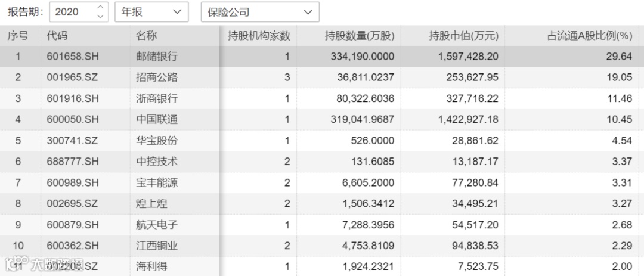Select stock code 600989.SH

tap(73, 183)
